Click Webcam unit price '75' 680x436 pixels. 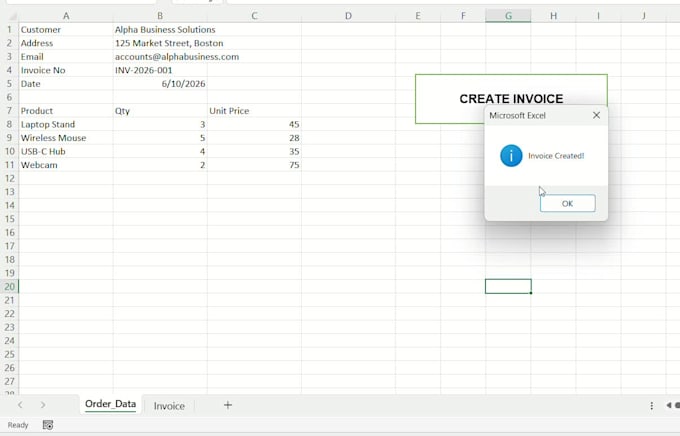[254, 165]
